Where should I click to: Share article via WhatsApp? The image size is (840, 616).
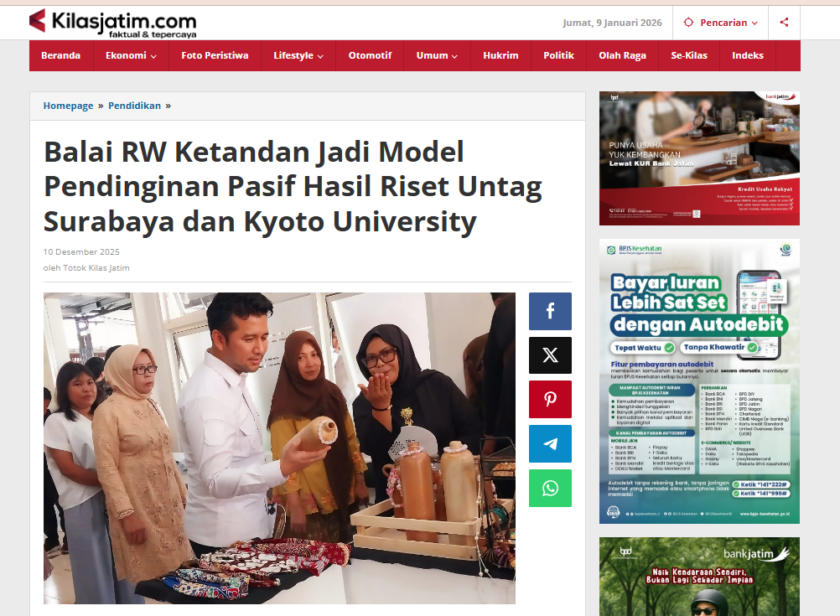(x=550, y=488)
